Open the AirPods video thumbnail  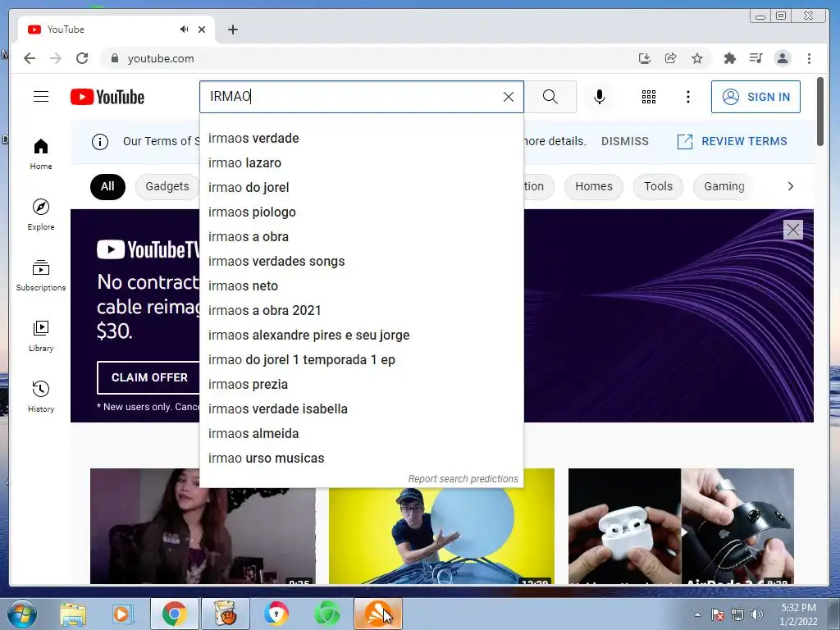pos(681,526)
